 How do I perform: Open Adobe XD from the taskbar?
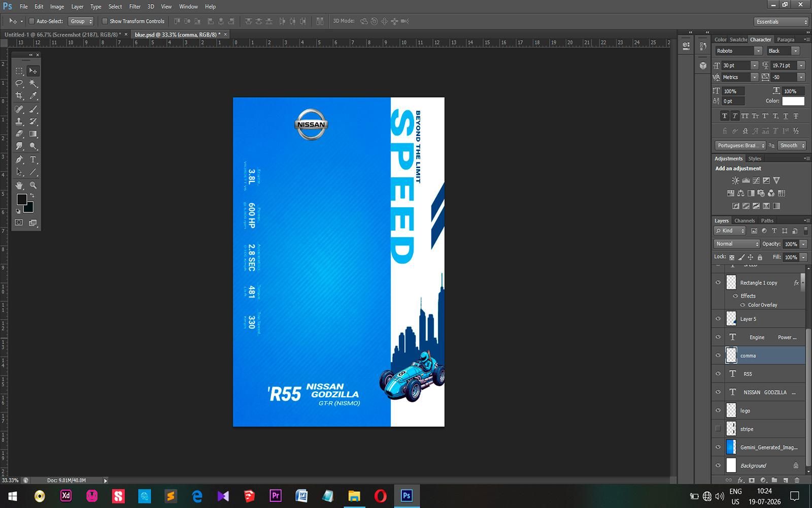(66, 495)
